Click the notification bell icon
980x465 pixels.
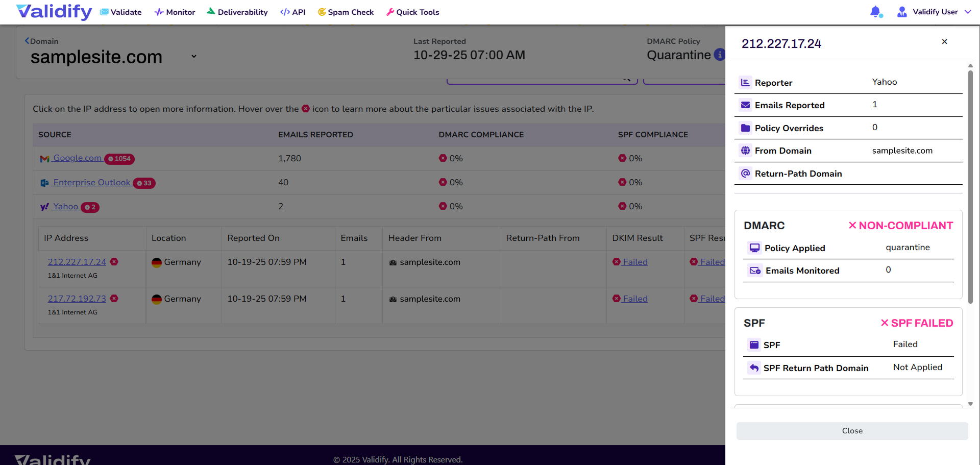(875, 12)
